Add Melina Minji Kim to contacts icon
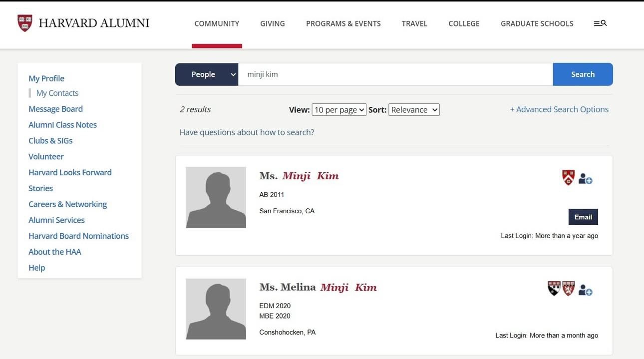 coord(586,290)
